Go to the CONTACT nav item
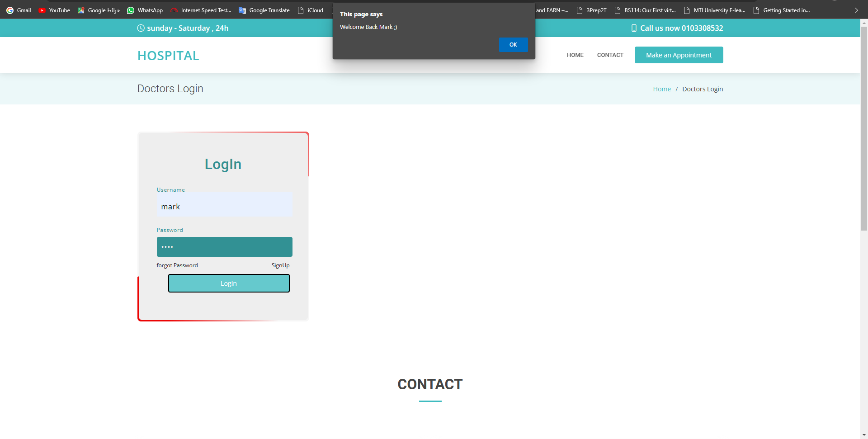 610,55
